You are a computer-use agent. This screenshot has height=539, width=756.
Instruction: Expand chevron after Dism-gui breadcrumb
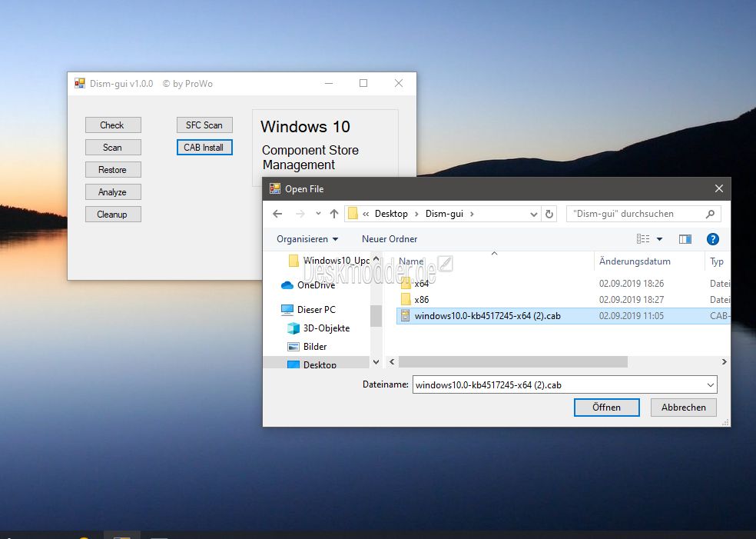(x=472, y=214)
